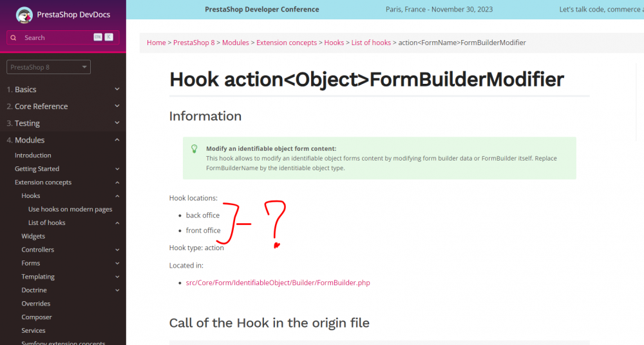Screen dimensions: 644x345
Task: Expand the Forms chevron in sidebar
Action: pos(117,263)
